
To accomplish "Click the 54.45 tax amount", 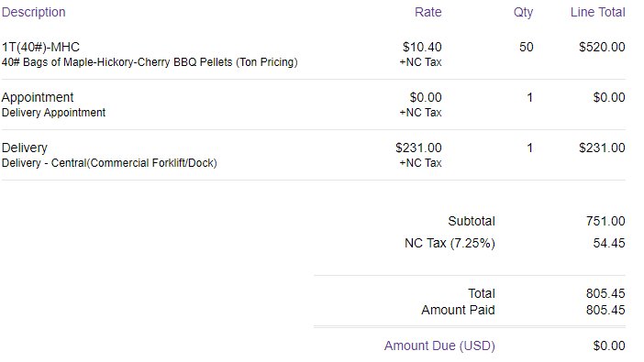I will pos(609,244).
